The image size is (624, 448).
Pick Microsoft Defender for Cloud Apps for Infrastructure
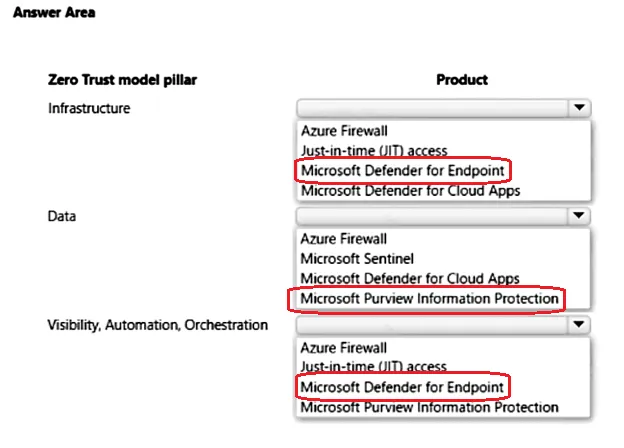pos(411,191)
